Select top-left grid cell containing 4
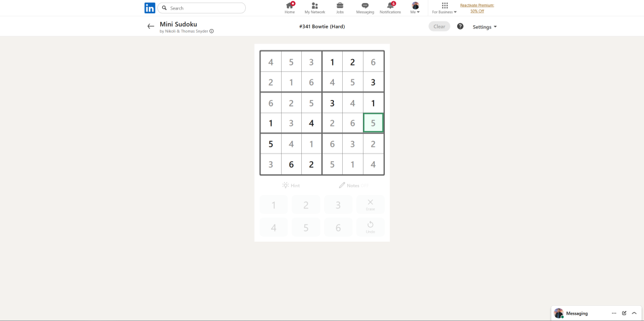The width and height of the screenshot is (644, 321). [270, 62]
